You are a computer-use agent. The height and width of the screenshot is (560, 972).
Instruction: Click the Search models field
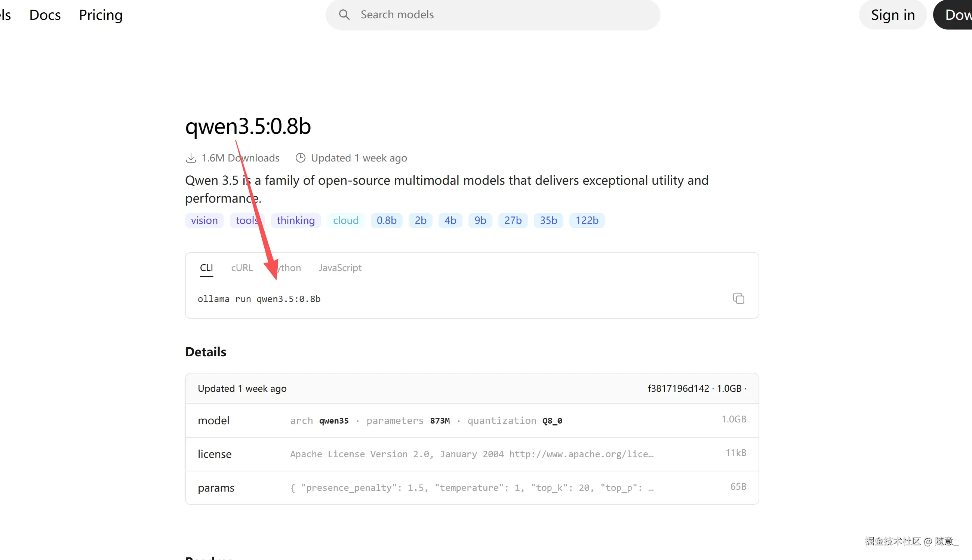point(500,15)
